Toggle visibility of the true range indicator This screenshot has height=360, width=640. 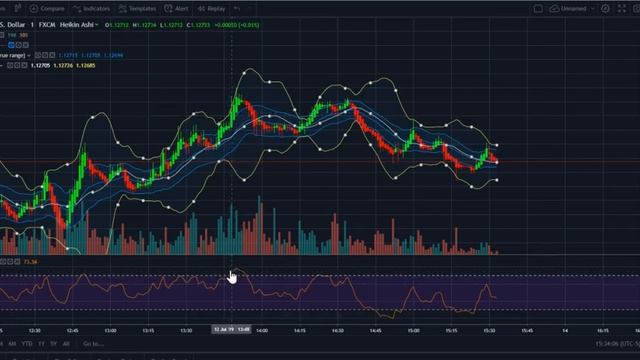(38, 55)
